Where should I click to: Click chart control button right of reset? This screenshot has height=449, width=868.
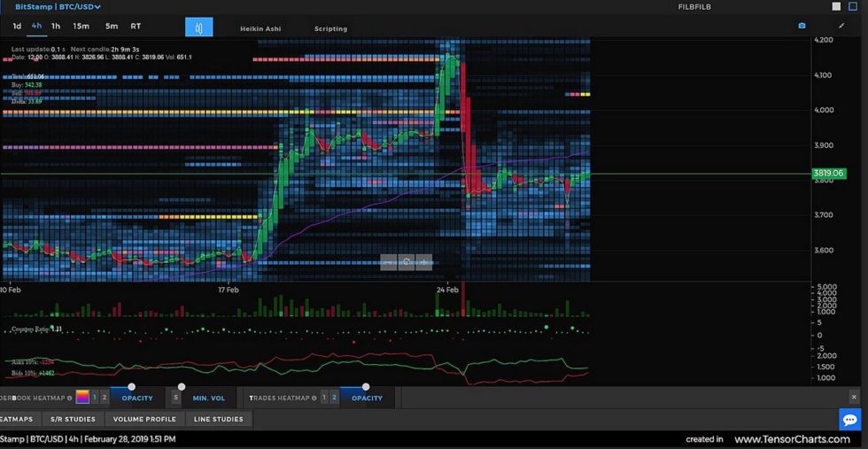[424, 262]
